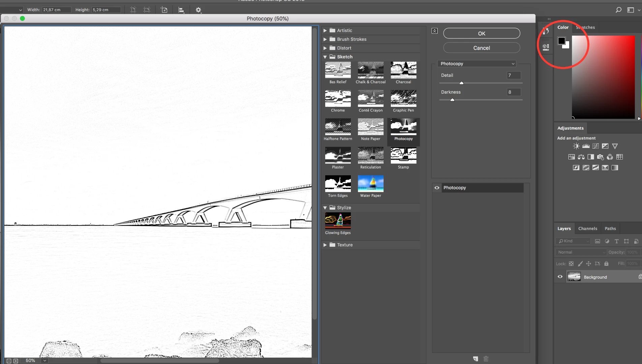Pick the Plaster filter thumbnail
Screen dimensions: 642x364
338,155
